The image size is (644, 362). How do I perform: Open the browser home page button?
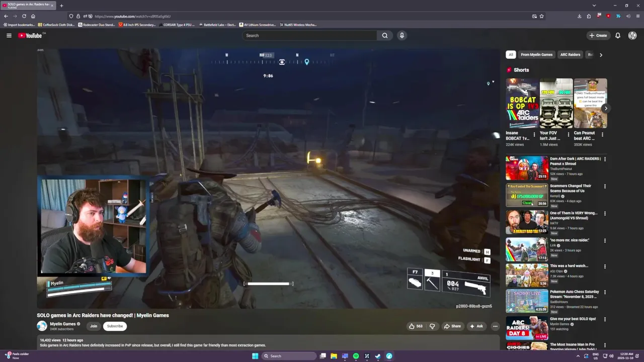click(33, 16)
